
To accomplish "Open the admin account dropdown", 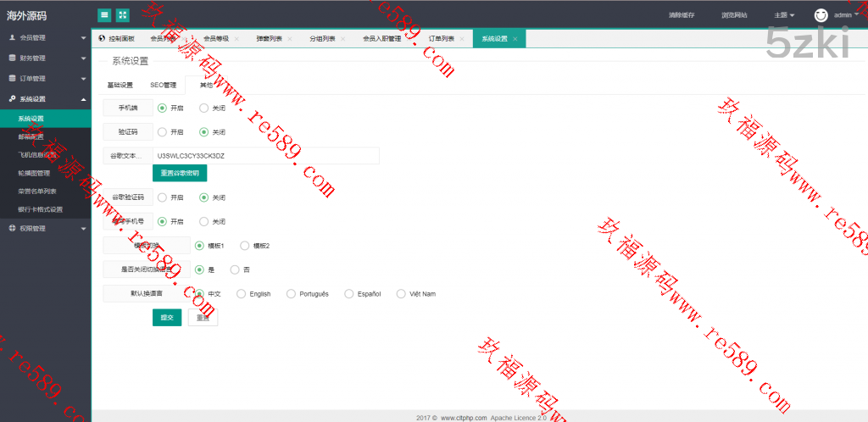I will tap(846, 15).
